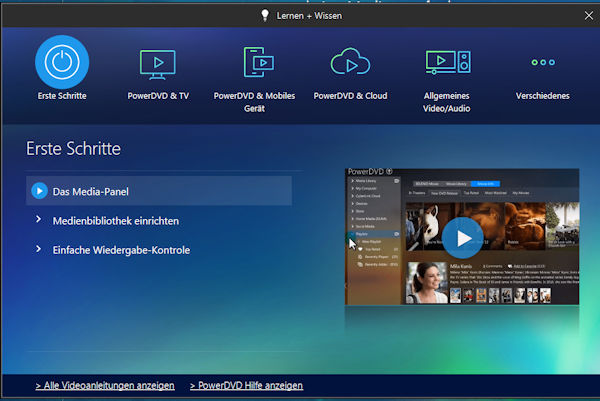Switch to the PowerDVD & TV tab label

tap(158, 96)
